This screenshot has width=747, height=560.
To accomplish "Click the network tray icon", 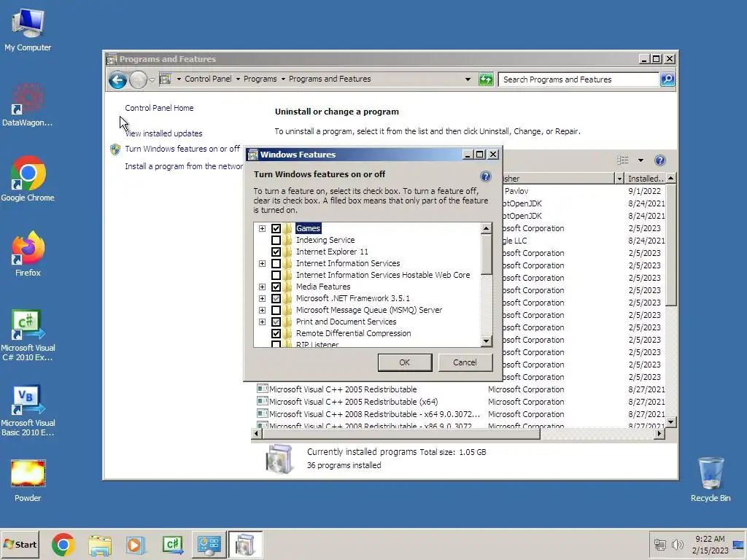I will point(659,544).
